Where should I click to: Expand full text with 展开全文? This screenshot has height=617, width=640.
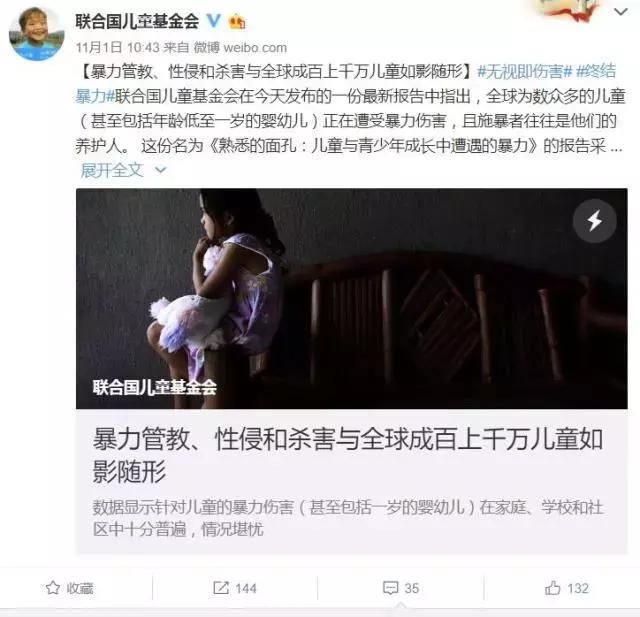tap(112, 170)
